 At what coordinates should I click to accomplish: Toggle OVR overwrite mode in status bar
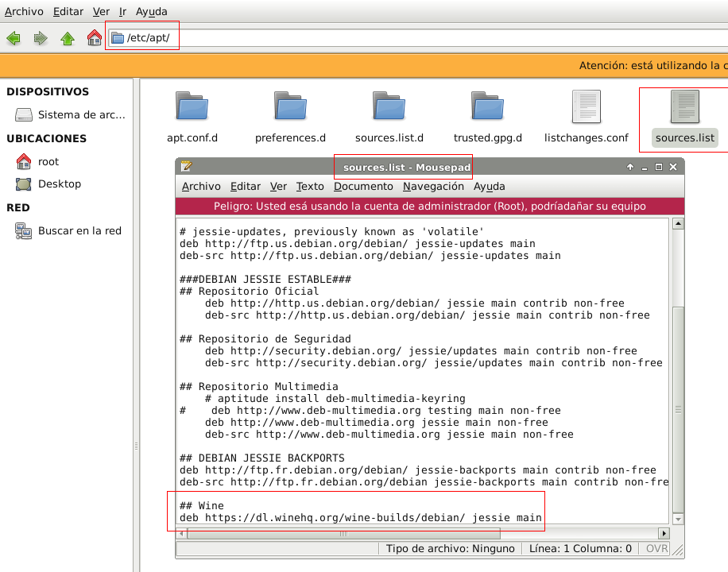tap(657, 549)
